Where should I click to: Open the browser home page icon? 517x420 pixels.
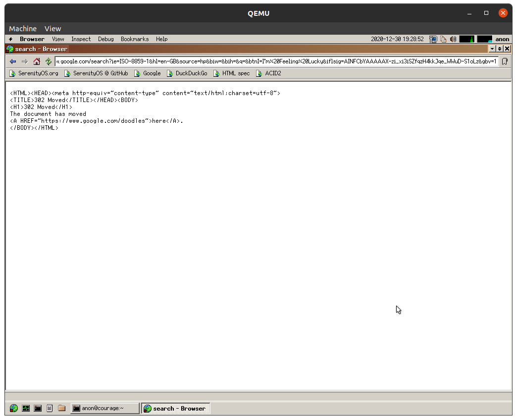[x=37, y=61]
